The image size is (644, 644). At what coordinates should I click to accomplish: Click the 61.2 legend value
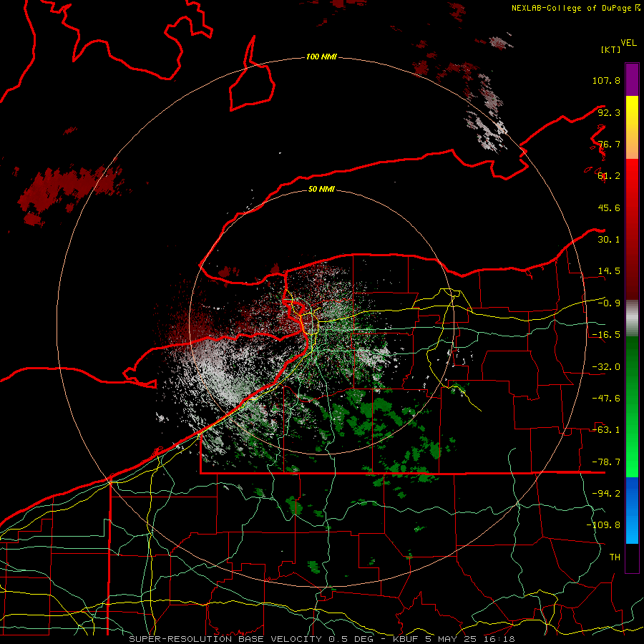click(609, 176)
